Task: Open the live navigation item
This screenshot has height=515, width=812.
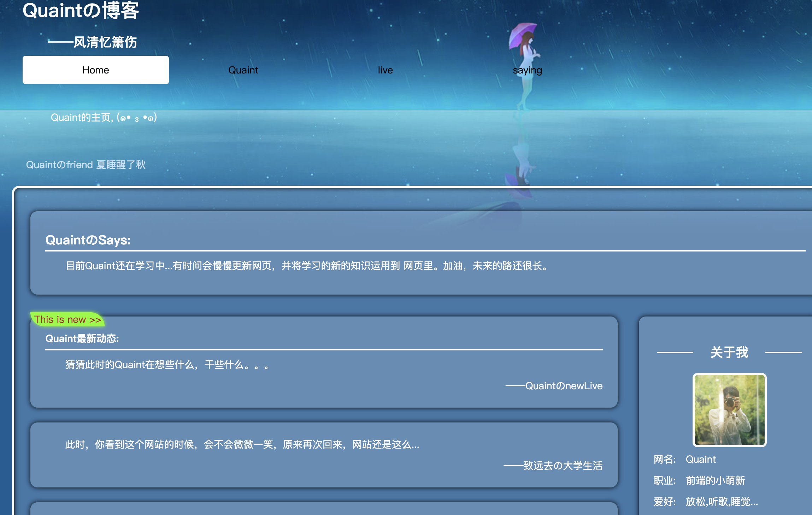Action: coord(385,70)
